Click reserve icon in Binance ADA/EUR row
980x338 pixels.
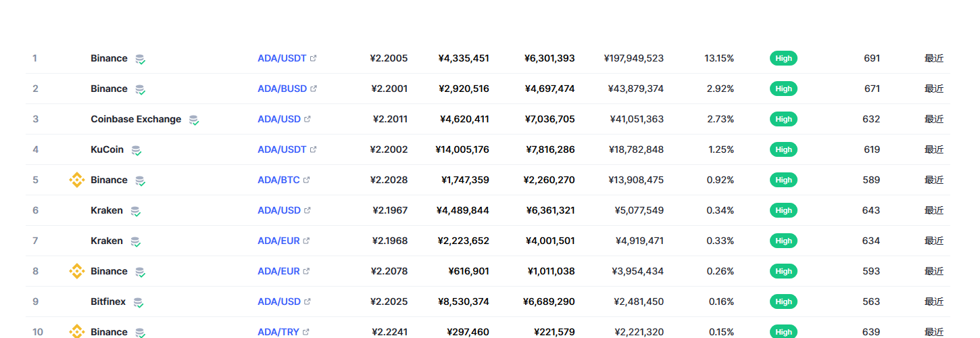140,272
